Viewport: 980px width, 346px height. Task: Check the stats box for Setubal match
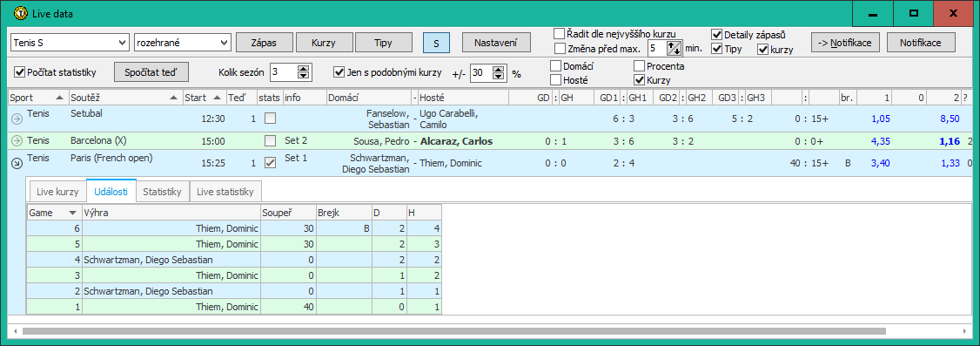[x=270, y=118]
